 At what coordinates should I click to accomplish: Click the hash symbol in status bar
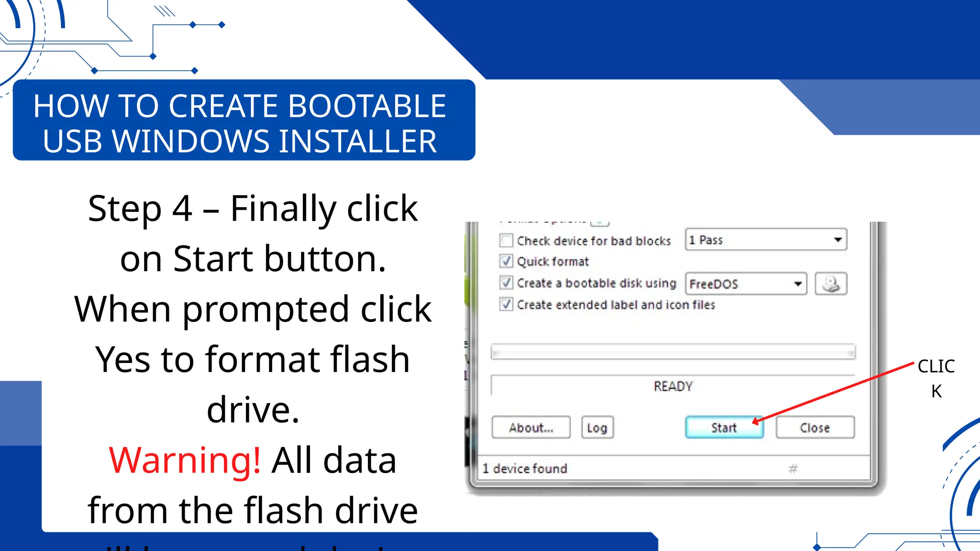point(793,469)
